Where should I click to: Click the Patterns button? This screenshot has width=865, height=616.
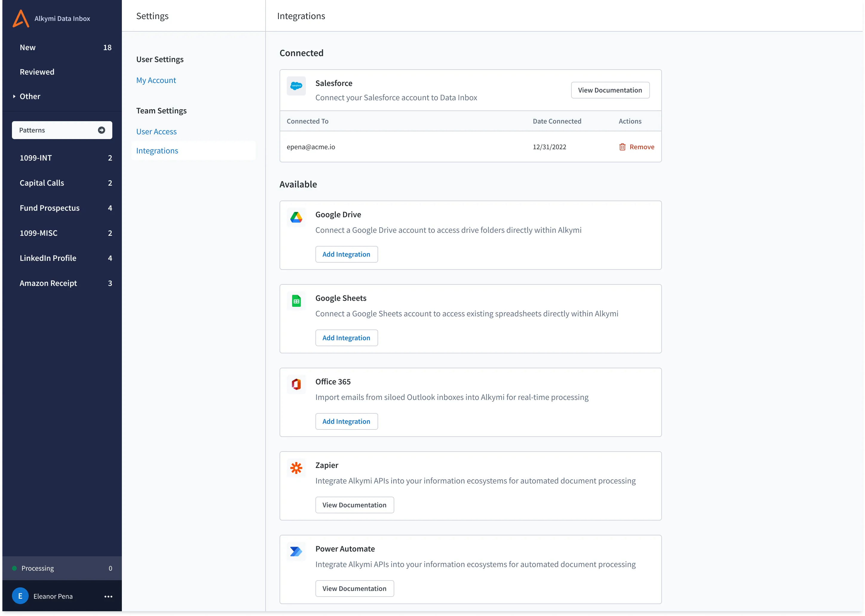(x=62, y=130)
